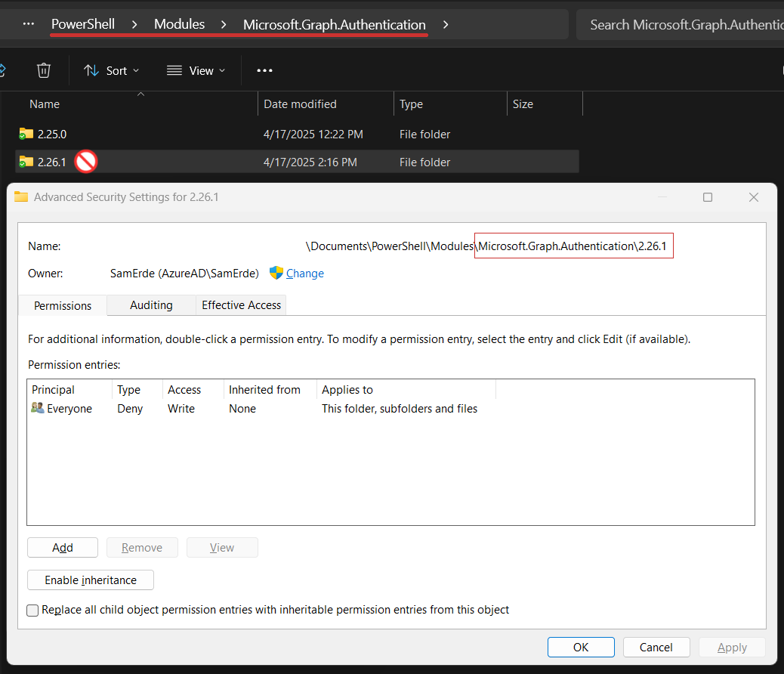Sort by Name column header
Screen dimensions: 784x674
pyautogui.click(x=44, y=104)
